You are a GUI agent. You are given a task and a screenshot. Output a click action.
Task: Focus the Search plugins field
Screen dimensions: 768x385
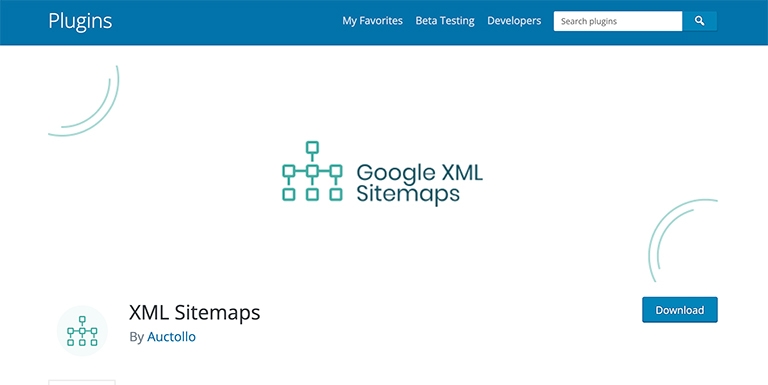point(618,21)
